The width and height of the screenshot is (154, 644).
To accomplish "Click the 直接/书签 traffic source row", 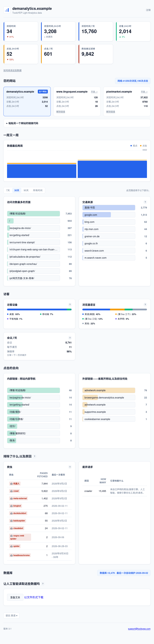I will (x=115, y=207).
